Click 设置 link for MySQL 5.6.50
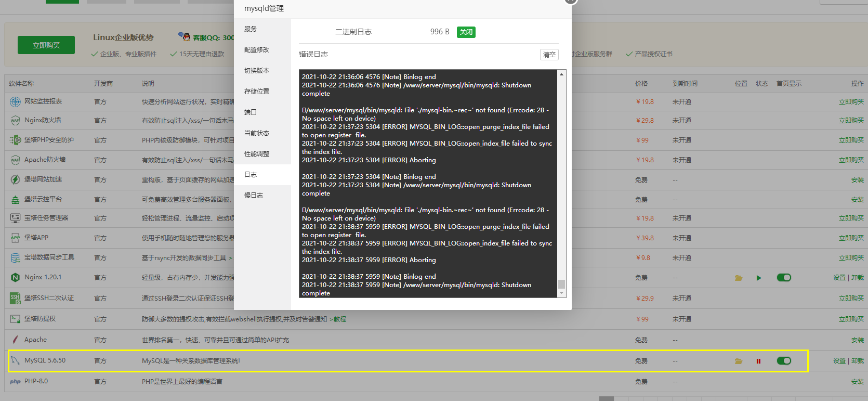868x401 pixels. tap(839, 361)
